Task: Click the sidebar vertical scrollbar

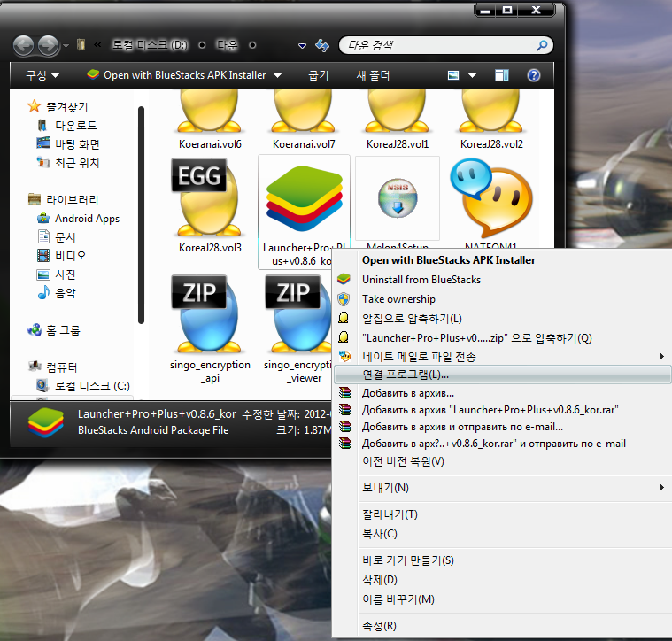Action: point(141,215)
